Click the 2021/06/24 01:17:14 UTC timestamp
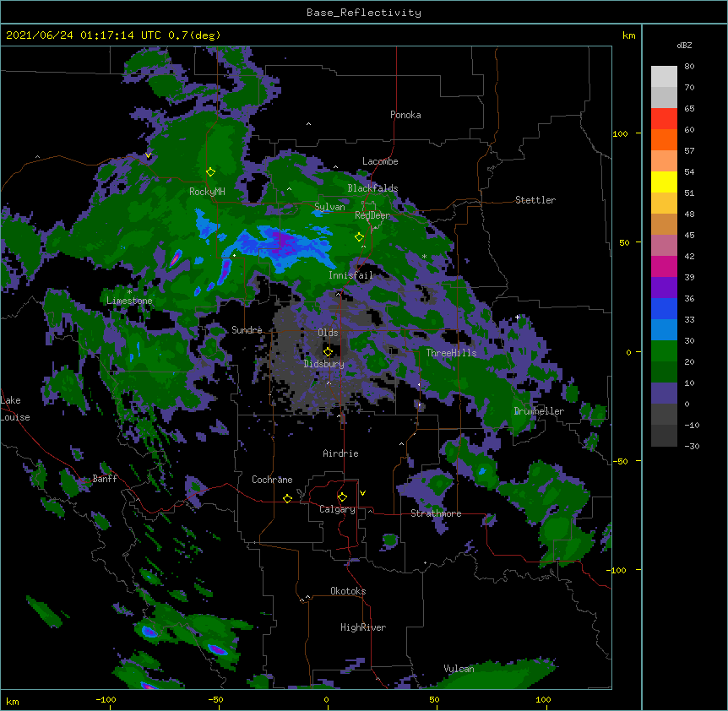This screenshot has height=711, width=728. (x=84, y=35)
